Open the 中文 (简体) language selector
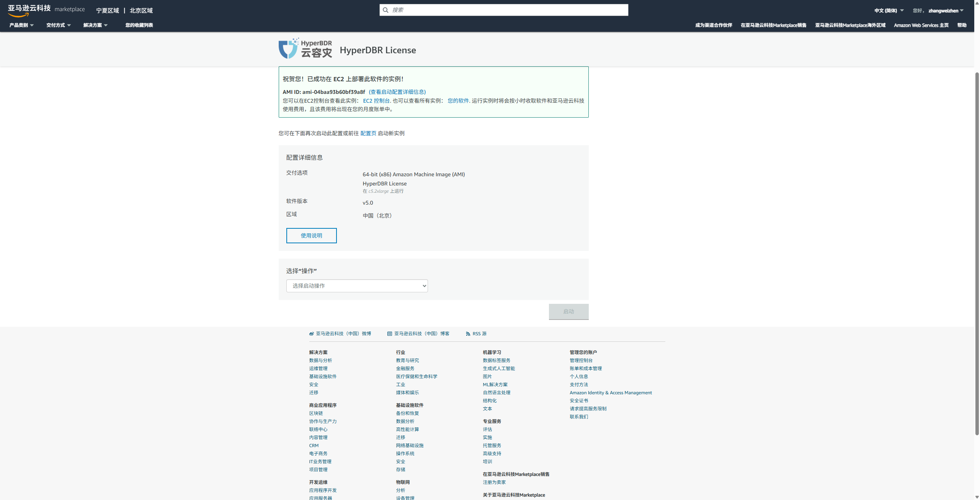980x500 pixels. pos(889,11)
